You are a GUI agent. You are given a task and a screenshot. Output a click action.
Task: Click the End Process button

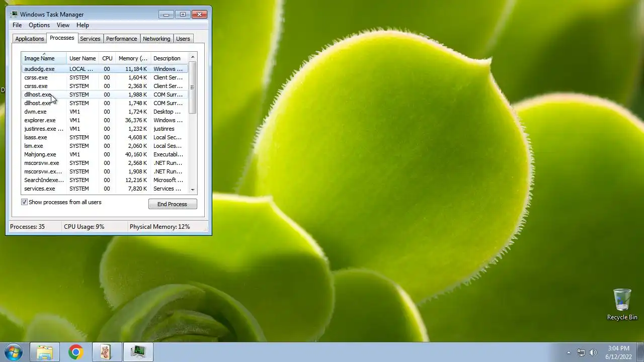coord(173,204)
